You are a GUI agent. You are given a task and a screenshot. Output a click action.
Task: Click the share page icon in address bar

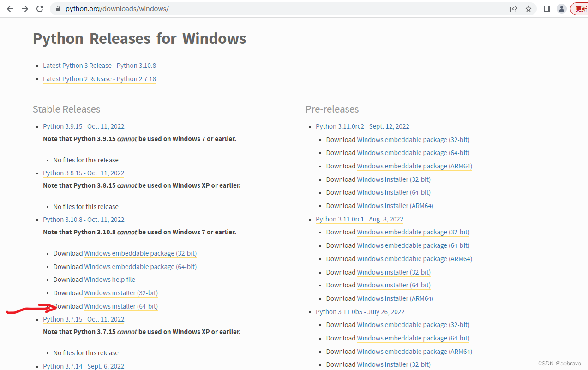514,9
